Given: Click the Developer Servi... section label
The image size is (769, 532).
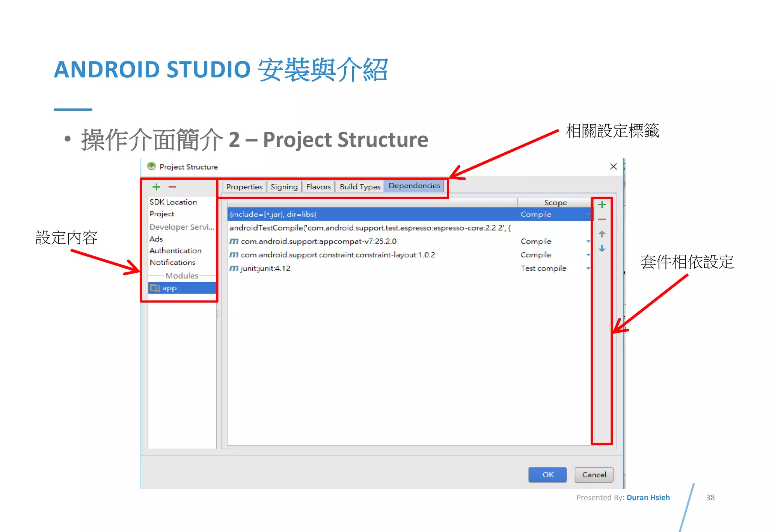Looking at the screenshot, I should [182, 227].
